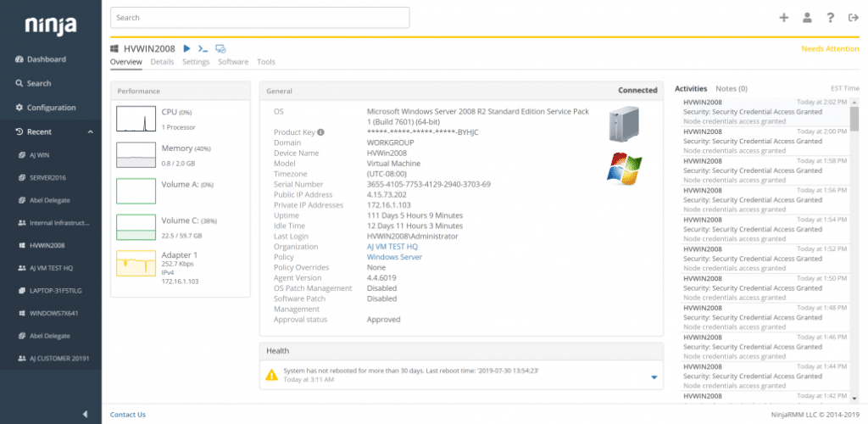Image resolution: width=868 pixels, height=424 pixels.
Task: Click the Volume A usage graph
Action: click(136, 191)
